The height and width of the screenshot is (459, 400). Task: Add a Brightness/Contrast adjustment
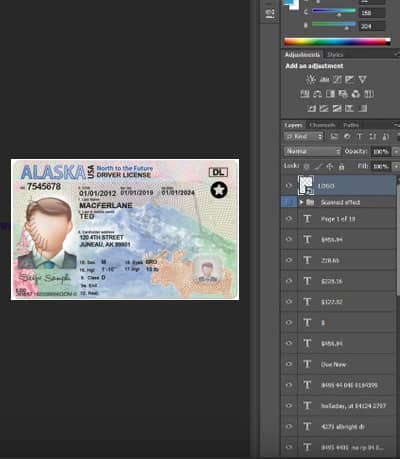[311, 79]
